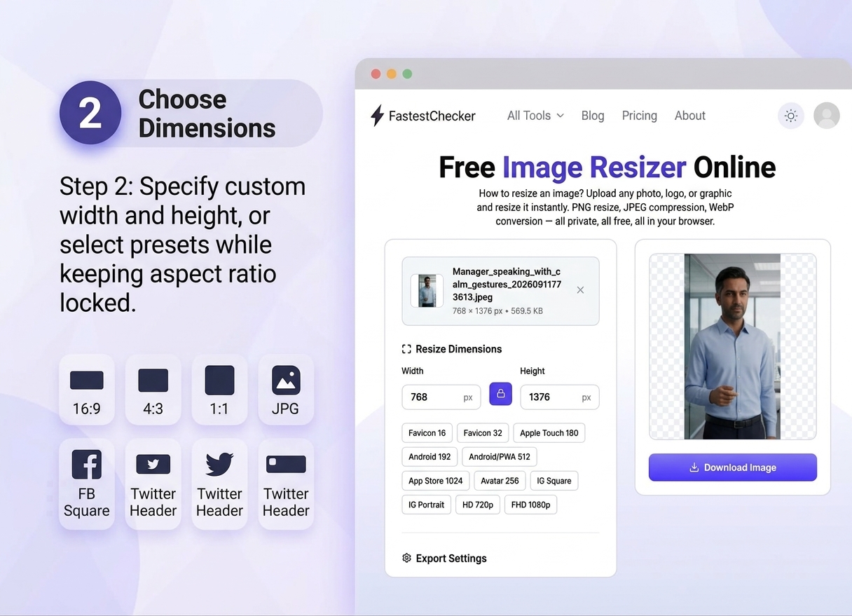Viewport: 852px width, 616px height.
Task: Click the red window close dot
Action: [x=376, y=74]
